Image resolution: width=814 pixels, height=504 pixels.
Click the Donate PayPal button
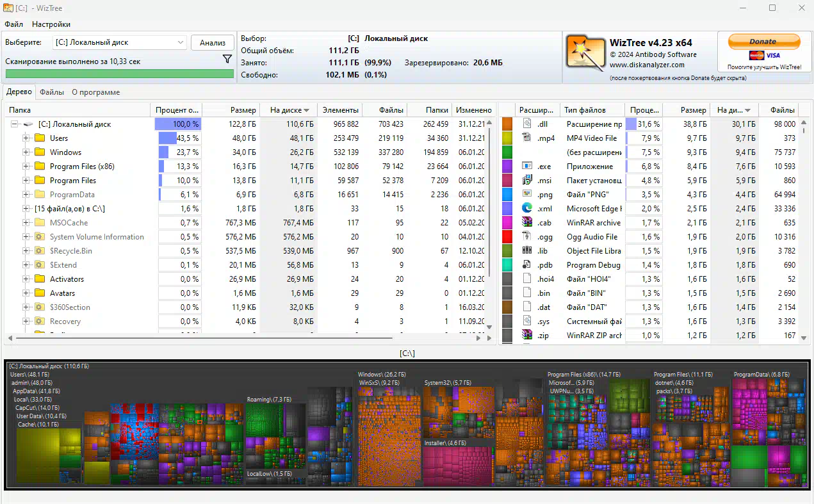763,42
